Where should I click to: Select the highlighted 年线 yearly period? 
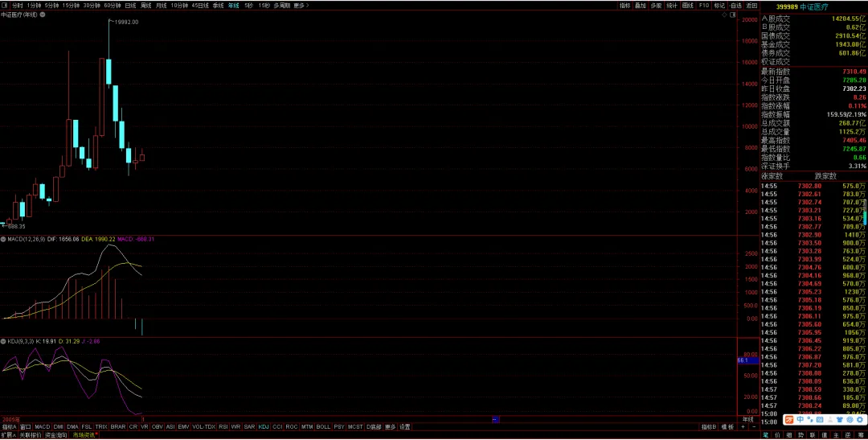[234, 5]
